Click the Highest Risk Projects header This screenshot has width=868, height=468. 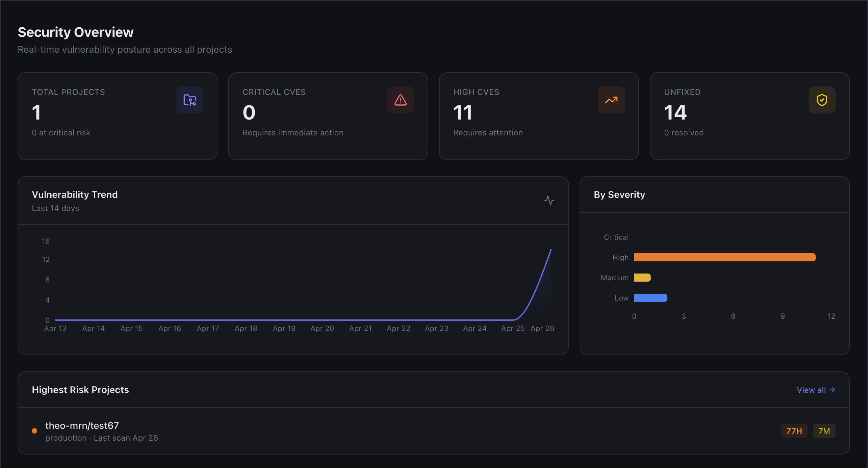pos(80,390)
